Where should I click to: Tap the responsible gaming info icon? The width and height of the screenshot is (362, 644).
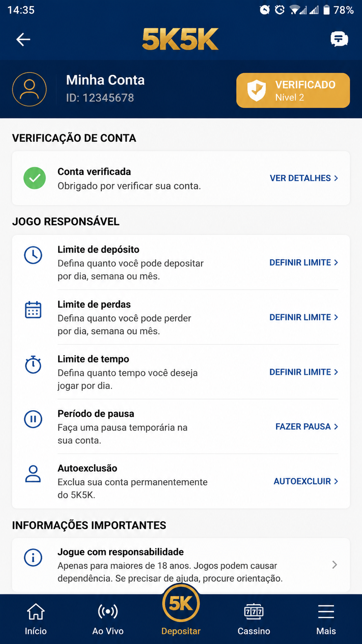coord(33,557)
